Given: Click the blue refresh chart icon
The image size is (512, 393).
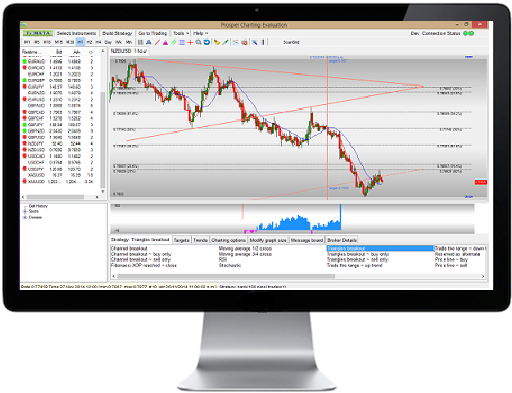Looking at the screenshot, I should (x=207, y=42).
